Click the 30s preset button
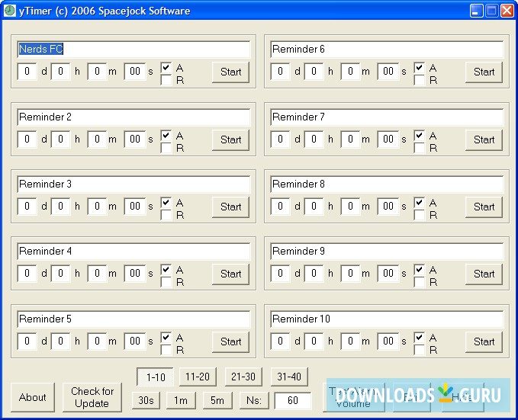Viewport: 518px width, 420px height. 146,400
